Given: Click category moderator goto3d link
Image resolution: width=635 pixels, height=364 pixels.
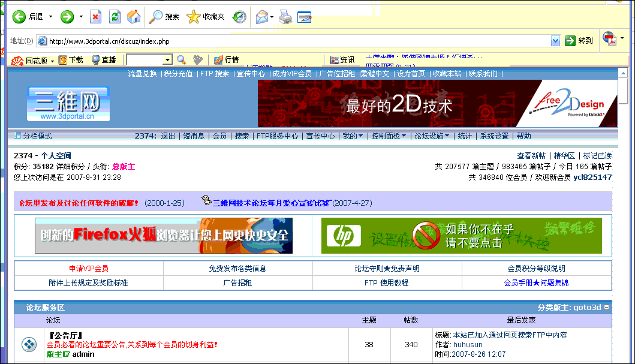Looking at the screenshot, I should click(x=587, y=308).
